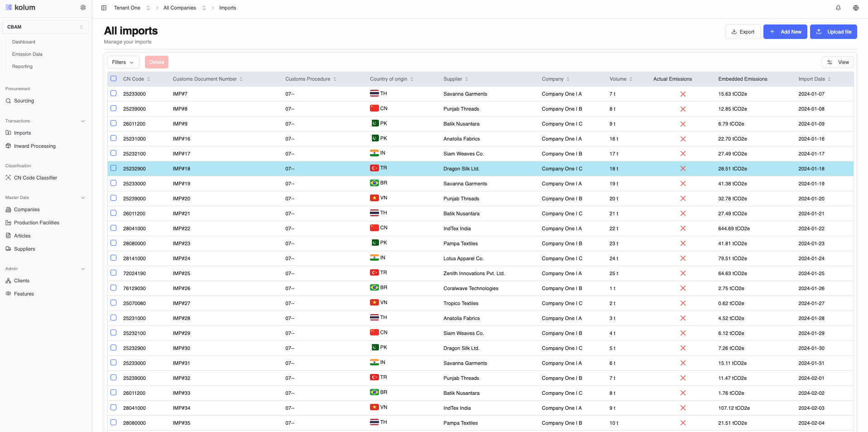Open the View options menu

(x=838, y=63)
